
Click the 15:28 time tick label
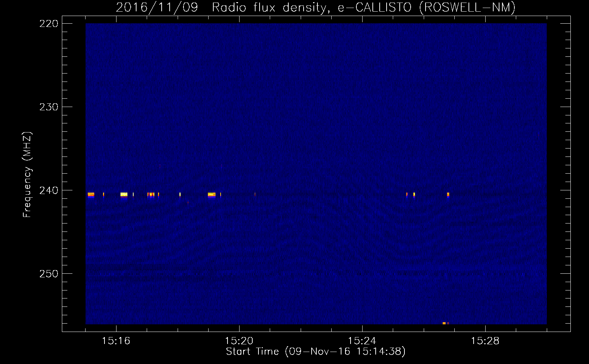click(485, 341)
